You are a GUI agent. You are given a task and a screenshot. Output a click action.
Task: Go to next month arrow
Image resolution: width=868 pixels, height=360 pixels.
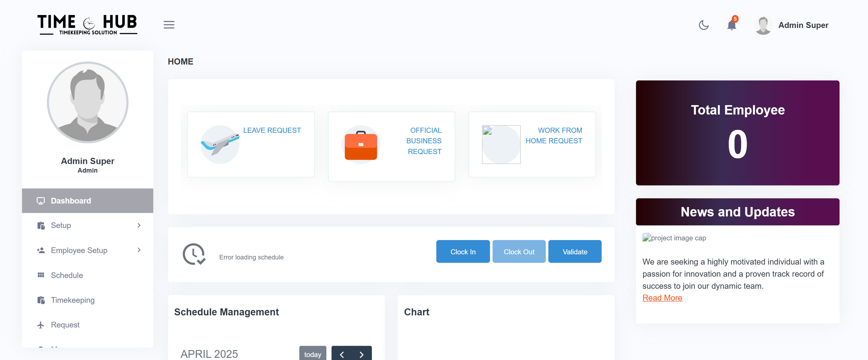pos(362,354)
